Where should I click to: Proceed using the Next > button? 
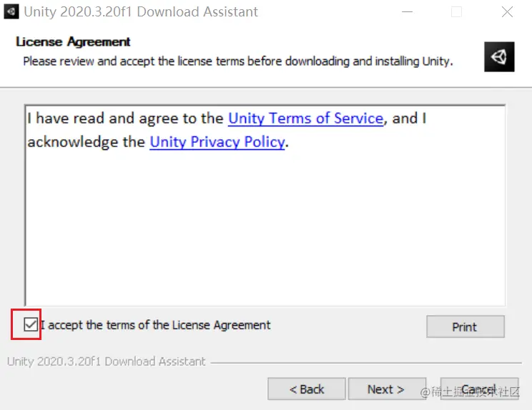pyautogui.click(x=386, y=389)
